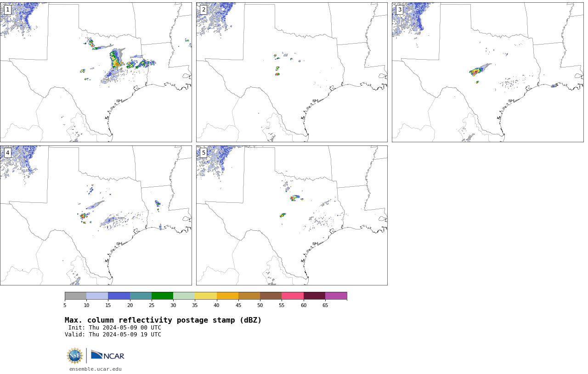Select ensemble member 3 map thumbnail
This screenshot has height=374, width=588.
[x=487, y=72]
